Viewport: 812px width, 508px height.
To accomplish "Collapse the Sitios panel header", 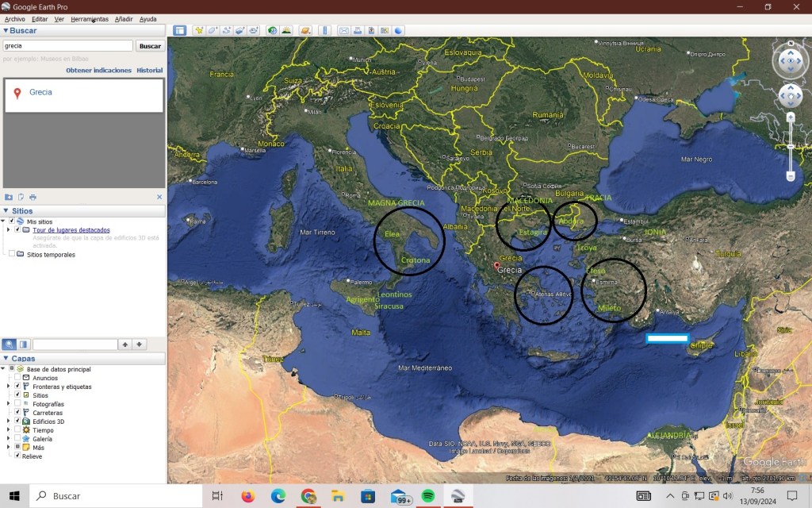I will coord(6,211).
